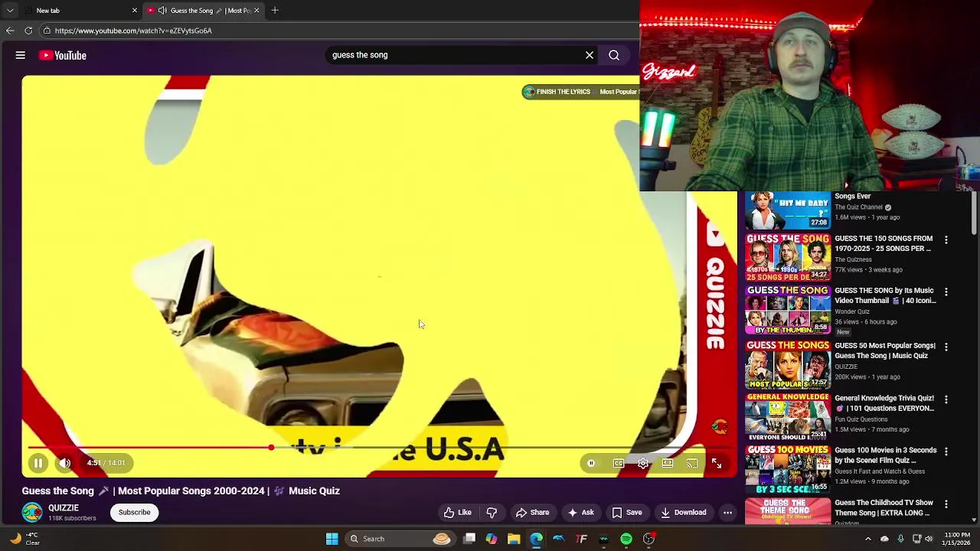Screen dimensions: 980x551
Task: Go to YouTube home via the logo
Action: click(x=63, y=55)
